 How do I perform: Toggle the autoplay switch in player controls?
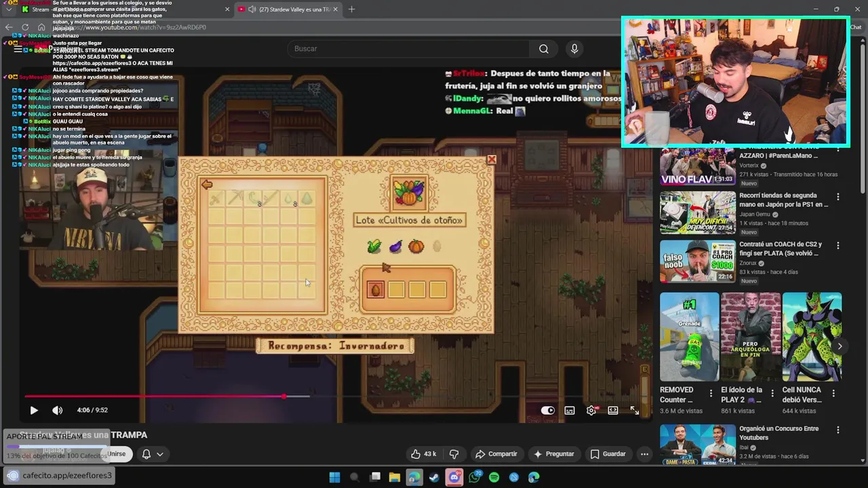[548, 410]
